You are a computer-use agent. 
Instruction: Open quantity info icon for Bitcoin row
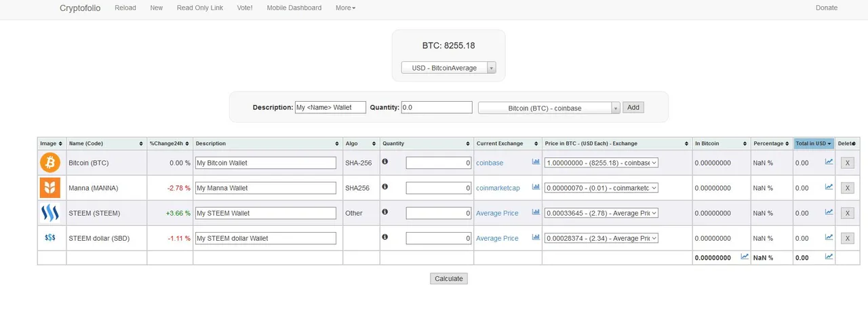coord(385,161)
